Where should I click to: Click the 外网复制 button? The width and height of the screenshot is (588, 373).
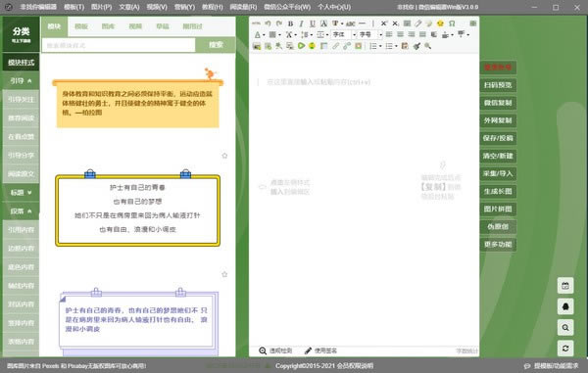(498, 120)
